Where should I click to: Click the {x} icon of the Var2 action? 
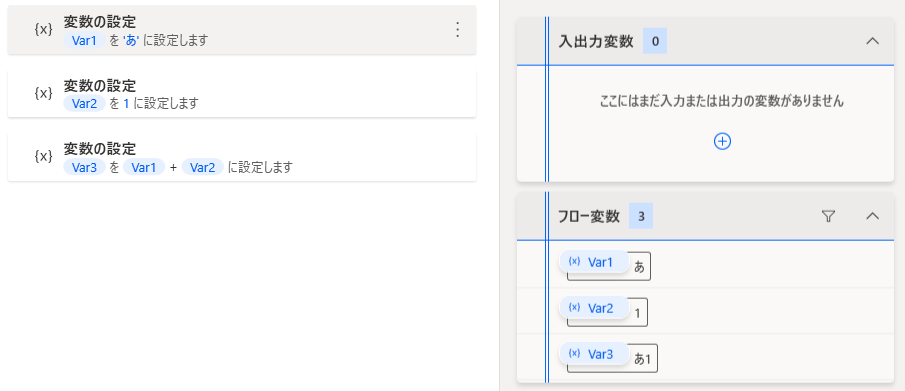point(44,94)
